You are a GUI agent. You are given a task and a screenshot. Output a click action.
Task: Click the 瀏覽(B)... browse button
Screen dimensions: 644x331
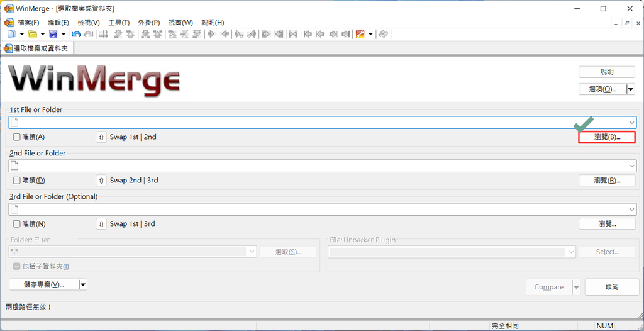607,137
